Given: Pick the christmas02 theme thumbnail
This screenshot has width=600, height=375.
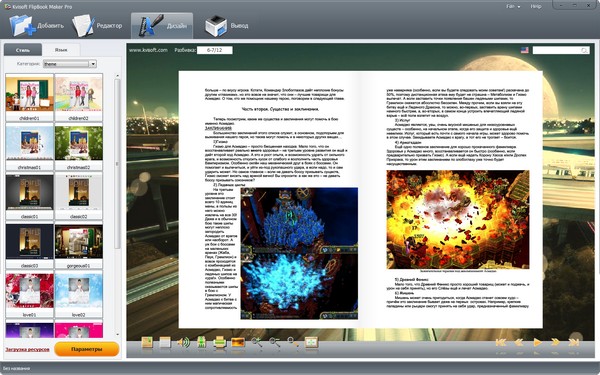Looking at the screenshot, I should coord(78,147).
